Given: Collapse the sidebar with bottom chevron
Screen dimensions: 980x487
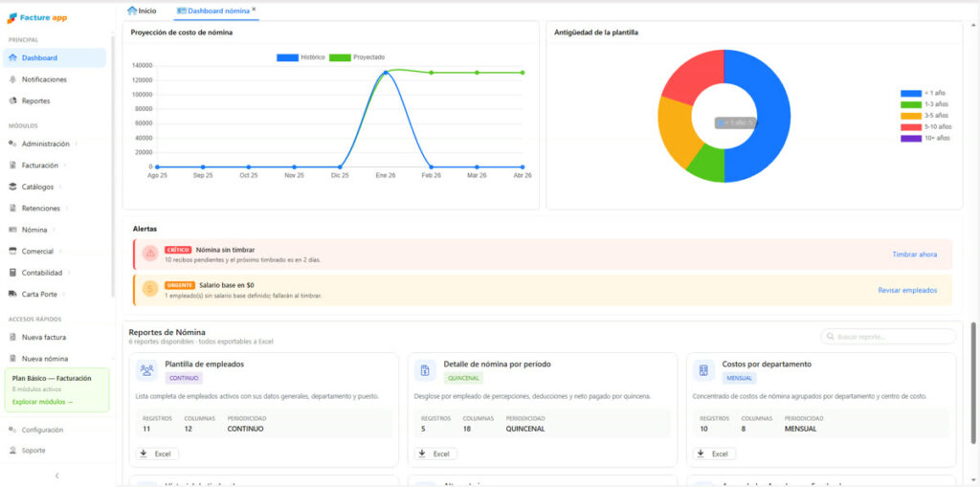Looking at the screenshot, I should pos(56,476).
